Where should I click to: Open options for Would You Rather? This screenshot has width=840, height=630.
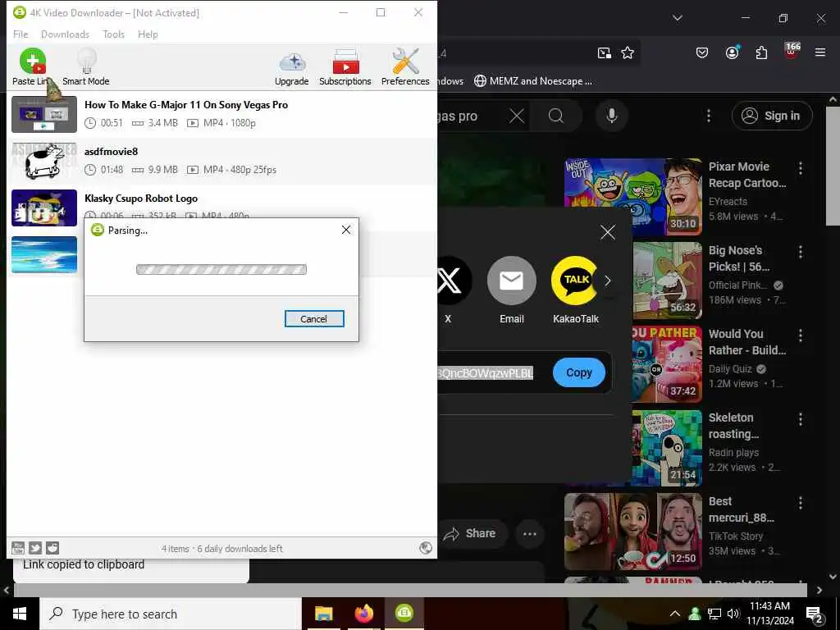point(801,336)
